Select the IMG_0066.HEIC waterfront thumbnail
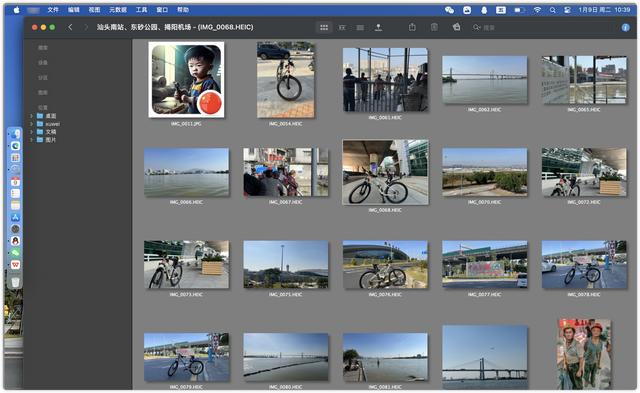640x393 pixels. coord(186,172)
